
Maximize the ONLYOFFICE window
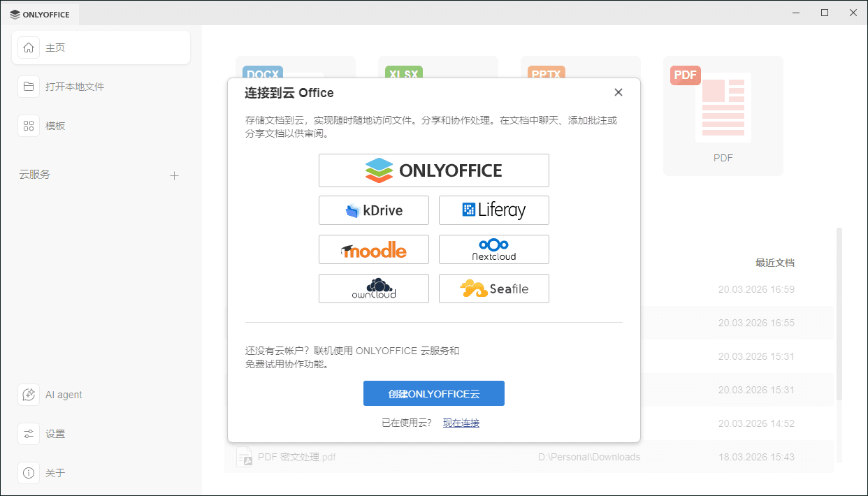coord(825,13)
